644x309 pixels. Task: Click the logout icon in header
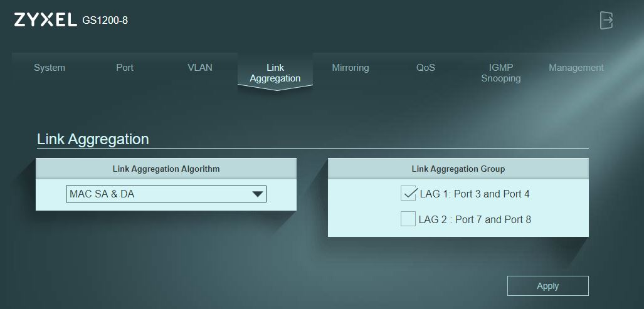coord(606,20)
